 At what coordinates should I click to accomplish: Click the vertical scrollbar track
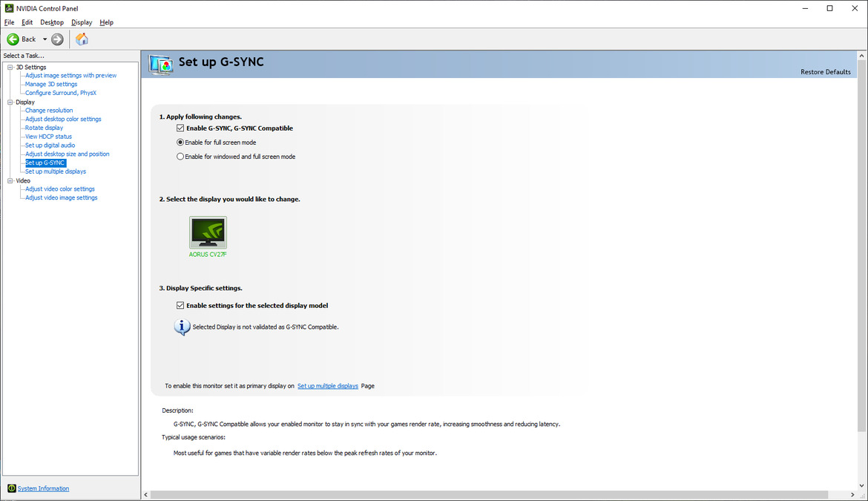point(861,456)
